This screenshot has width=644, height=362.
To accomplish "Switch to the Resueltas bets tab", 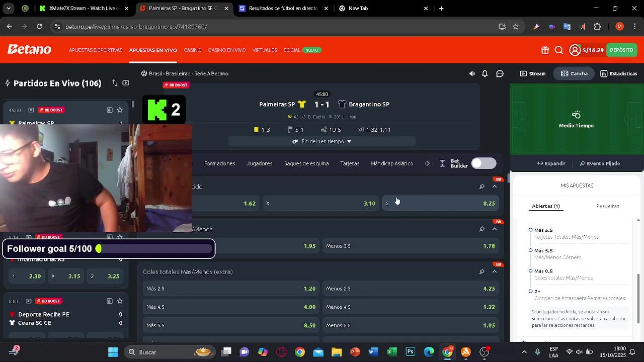I will 608,206.
